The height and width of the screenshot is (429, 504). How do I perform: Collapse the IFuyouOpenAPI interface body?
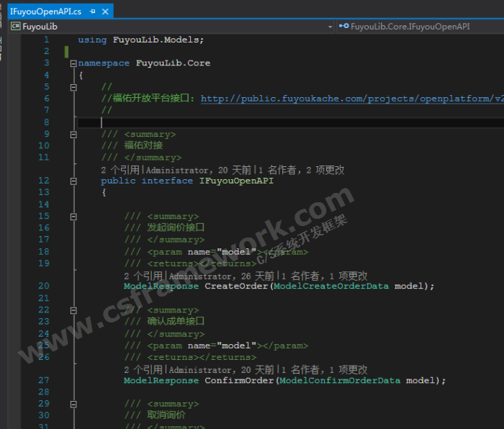pyautogui.click(x=73, y=181)
